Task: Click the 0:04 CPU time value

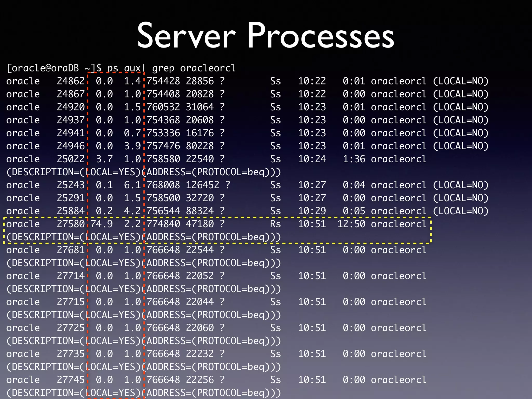Action: [x=354, y=185]
